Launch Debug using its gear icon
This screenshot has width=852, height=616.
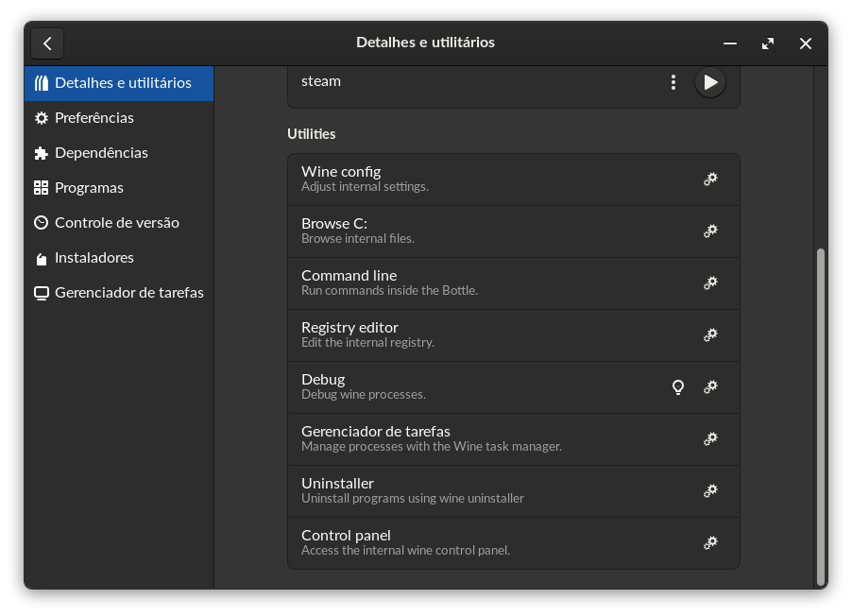pos(710,386)
